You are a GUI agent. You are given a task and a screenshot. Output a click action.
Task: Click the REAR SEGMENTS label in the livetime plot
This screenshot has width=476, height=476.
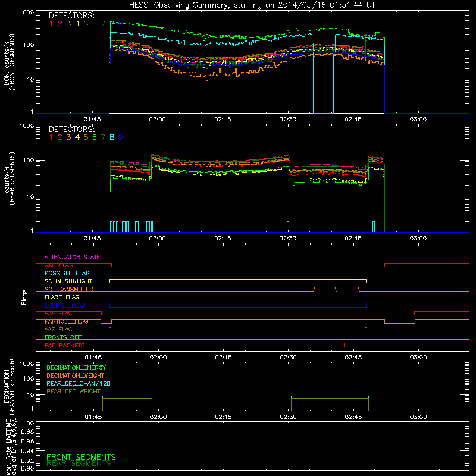click(79, 464)
